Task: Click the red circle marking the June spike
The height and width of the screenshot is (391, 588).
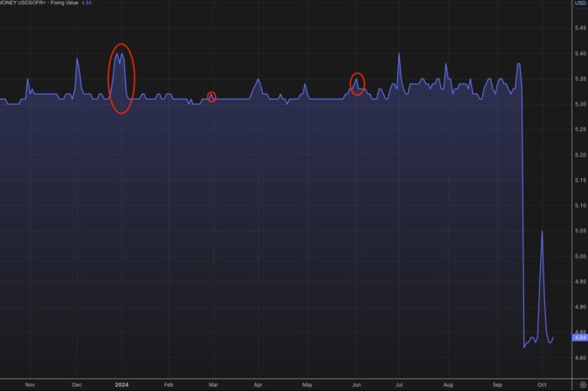Action: 358,84
